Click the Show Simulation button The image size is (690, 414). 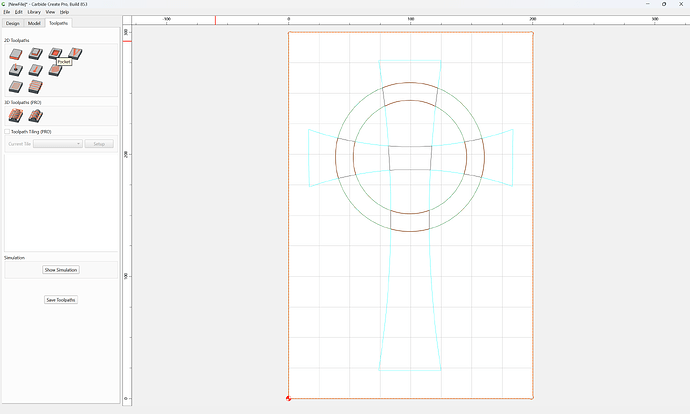pyautogui.click(x=61, y=270)
